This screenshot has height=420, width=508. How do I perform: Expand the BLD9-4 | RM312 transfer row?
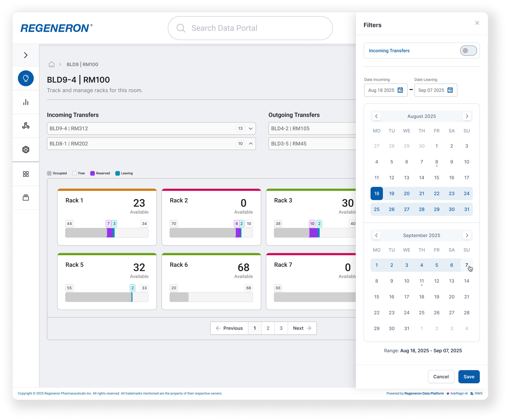coord(251,128)
